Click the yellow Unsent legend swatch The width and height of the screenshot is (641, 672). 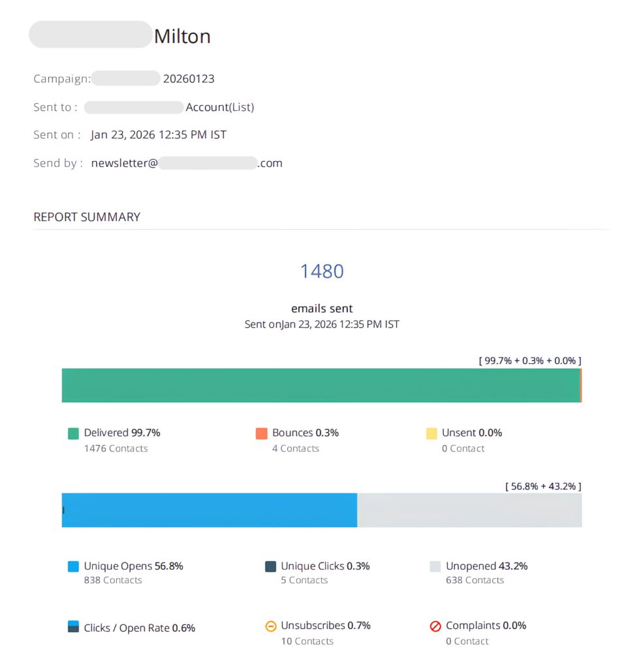coord(431,433)
